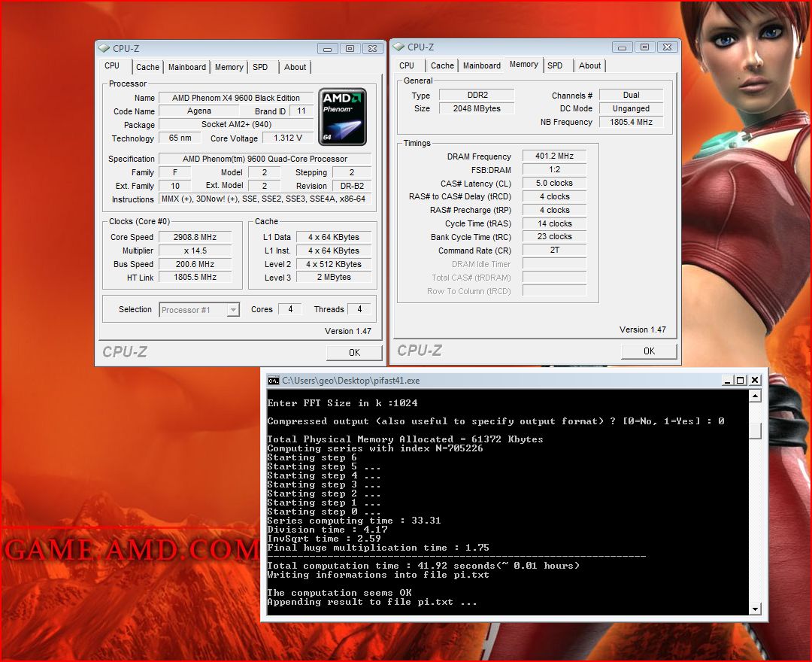Click the Bank Cycle Time value 23 clocks
This screenshot has height=662, width=812.
pos(554,237)
